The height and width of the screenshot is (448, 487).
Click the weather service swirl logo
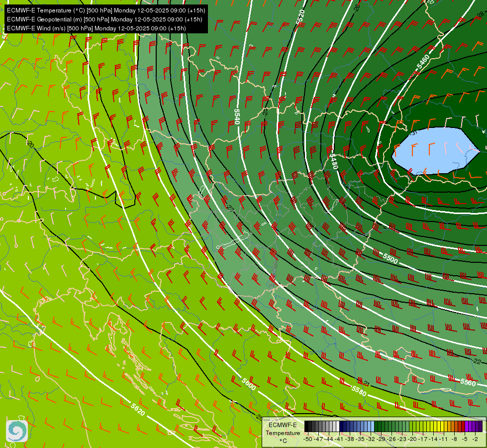tap(17, 431)
